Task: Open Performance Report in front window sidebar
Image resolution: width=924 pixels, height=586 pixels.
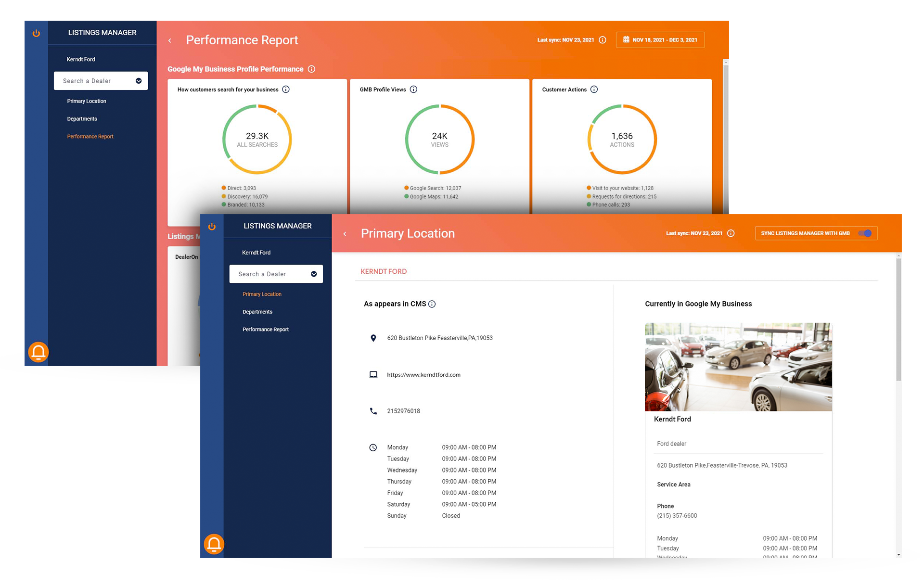Action: tap(266, 330)
